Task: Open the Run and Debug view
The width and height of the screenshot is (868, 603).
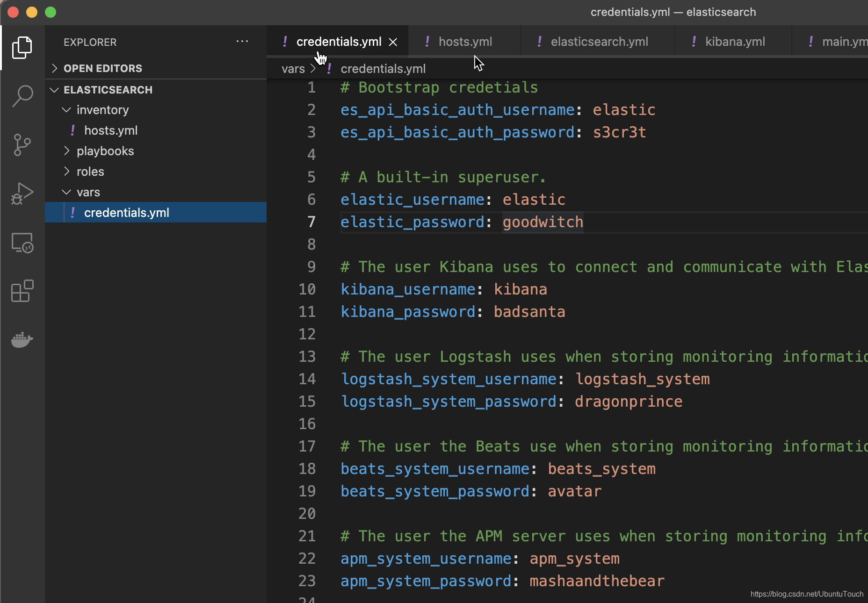Action: point(22,193)
